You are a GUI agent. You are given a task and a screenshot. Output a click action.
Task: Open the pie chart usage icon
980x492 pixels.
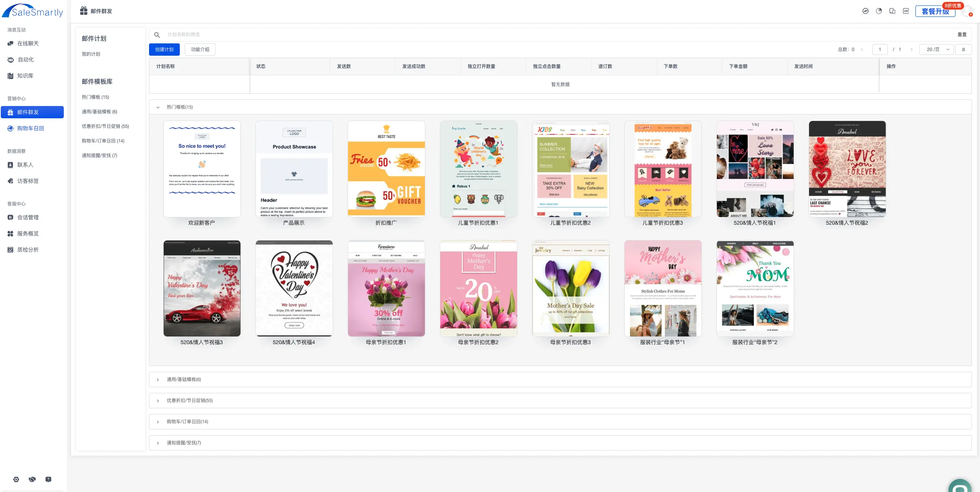tap(879, 11)
